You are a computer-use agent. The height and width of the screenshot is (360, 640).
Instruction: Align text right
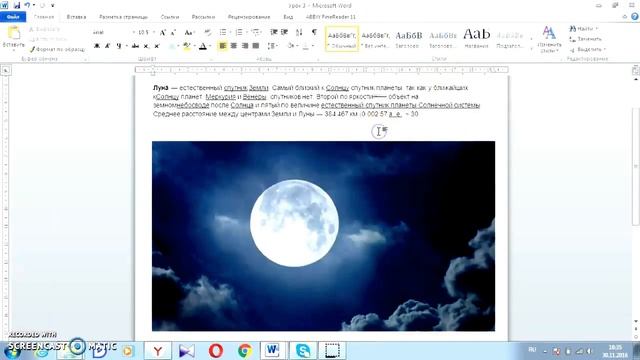coord(244,46)
